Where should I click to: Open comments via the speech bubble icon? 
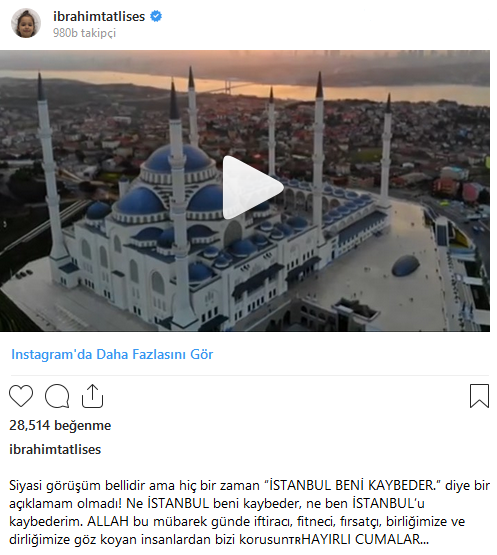click(x=57, y=396)
